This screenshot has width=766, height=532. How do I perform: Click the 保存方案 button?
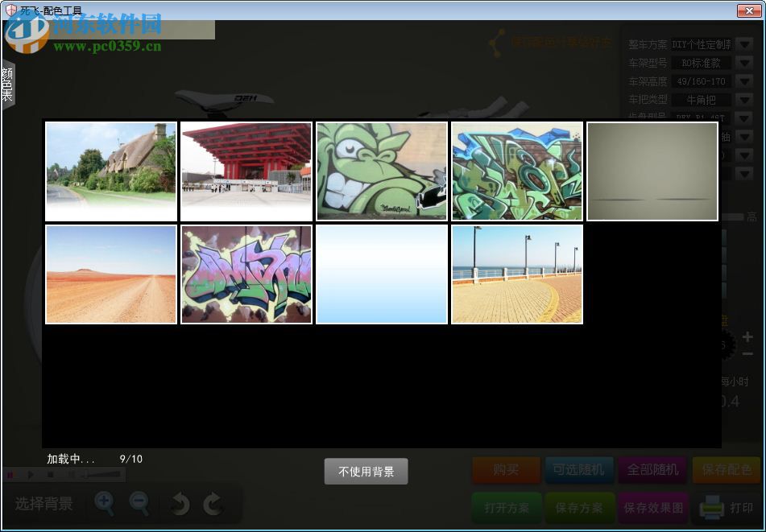[x=579, y=508]
